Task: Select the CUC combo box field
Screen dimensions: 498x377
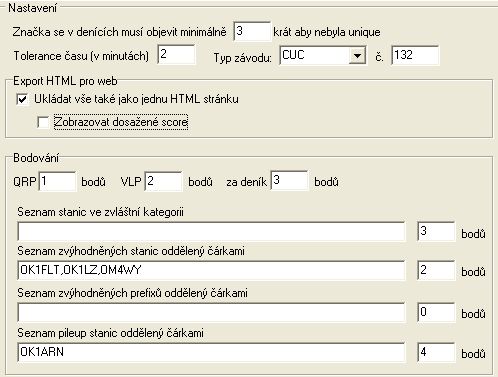Action: [x=323, y=55]
